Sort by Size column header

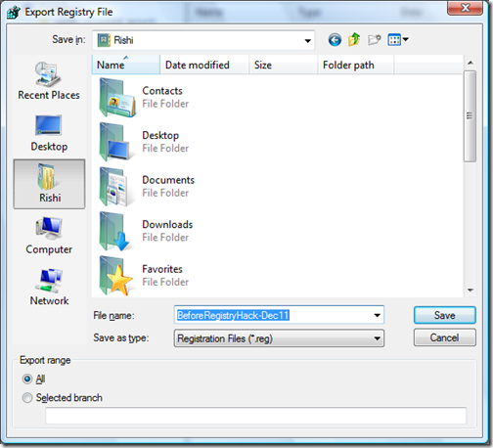tap(284, 65)
